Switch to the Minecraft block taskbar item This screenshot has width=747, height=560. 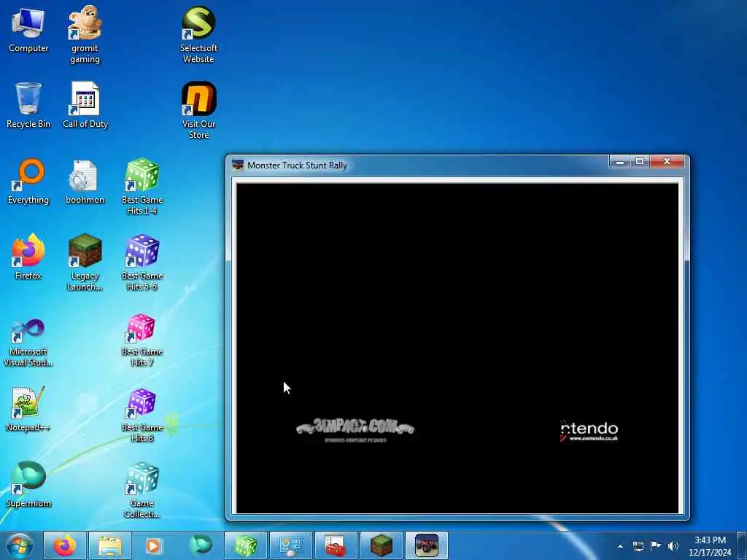pos(381,545)
